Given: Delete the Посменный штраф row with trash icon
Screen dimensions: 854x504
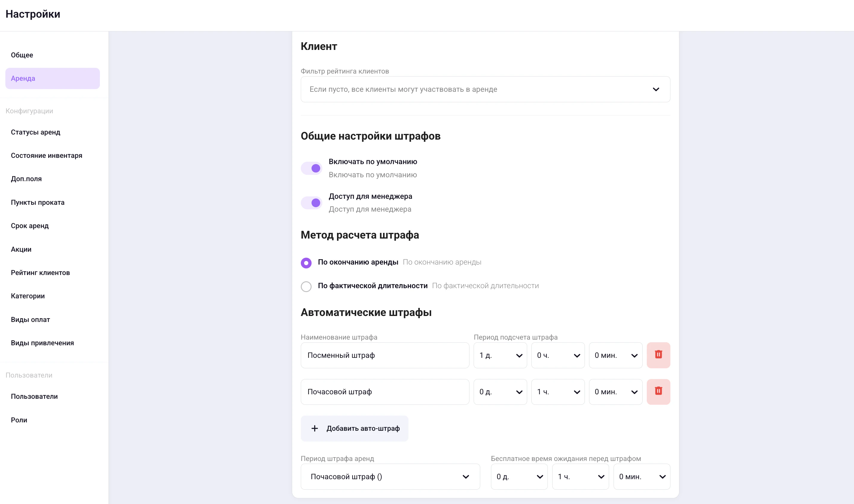Looking at the screenshot, I should 658,355.
